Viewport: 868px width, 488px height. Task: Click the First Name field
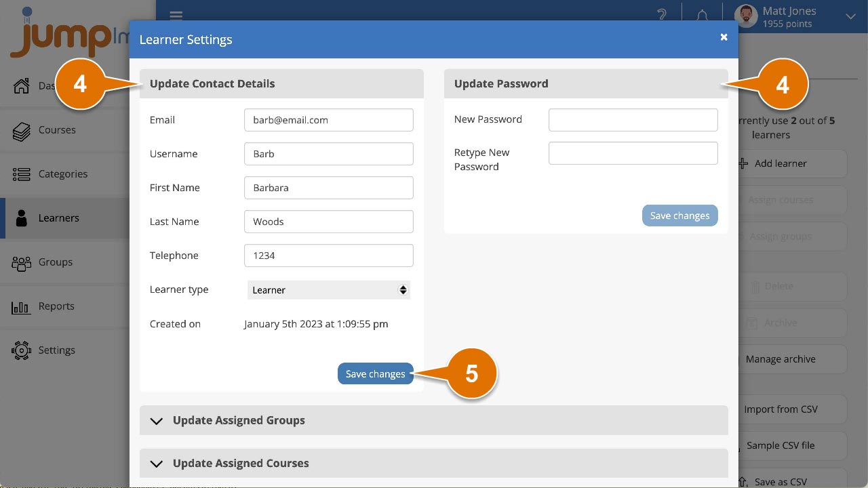click(x=329, y=188)
